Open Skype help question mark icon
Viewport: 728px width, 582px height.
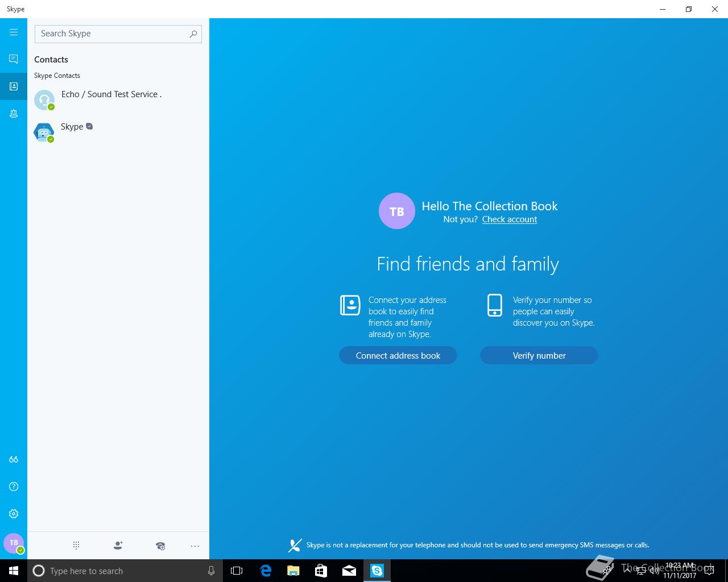(14, 487)
